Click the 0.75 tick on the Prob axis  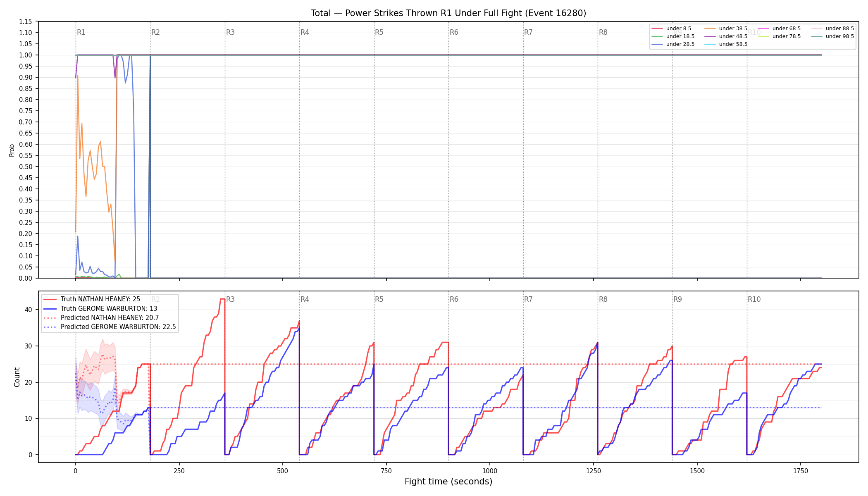coord(25,111)
